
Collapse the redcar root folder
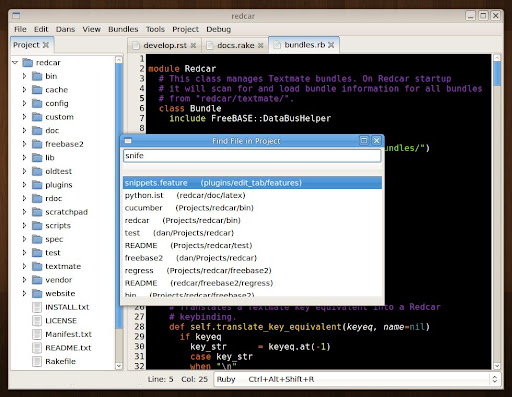(15, 63)
